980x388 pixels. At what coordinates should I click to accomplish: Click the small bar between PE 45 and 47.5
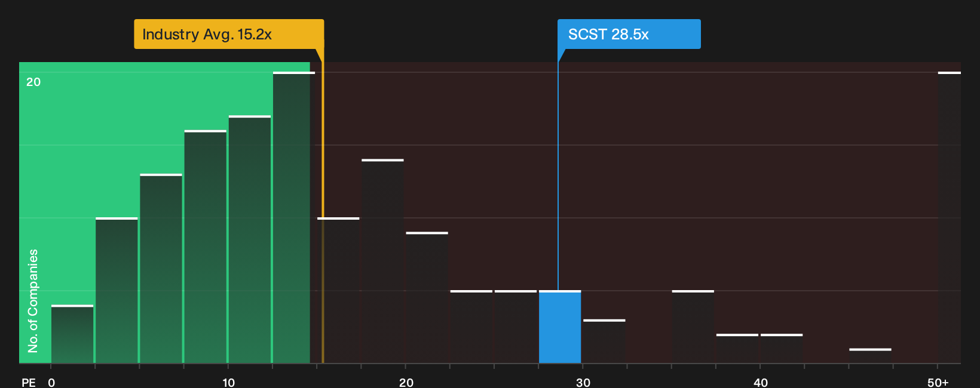click(x=870, y=356)
